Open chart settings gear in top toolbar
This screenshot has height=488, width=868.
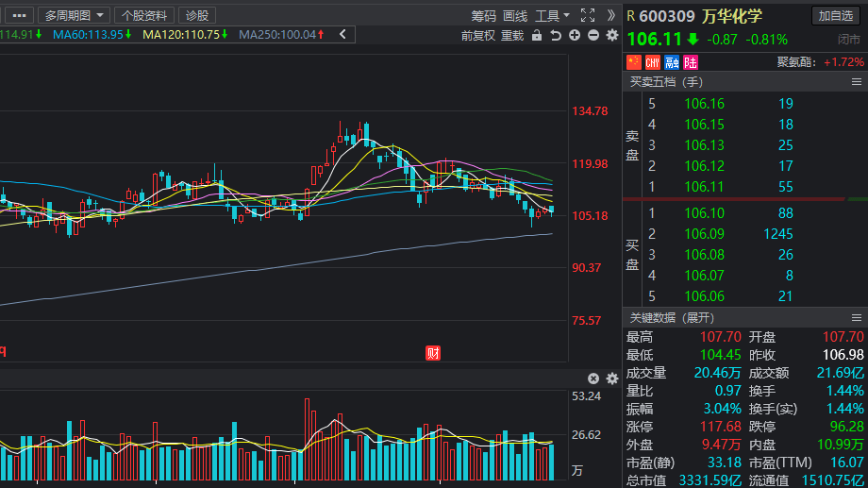point(611,36)
